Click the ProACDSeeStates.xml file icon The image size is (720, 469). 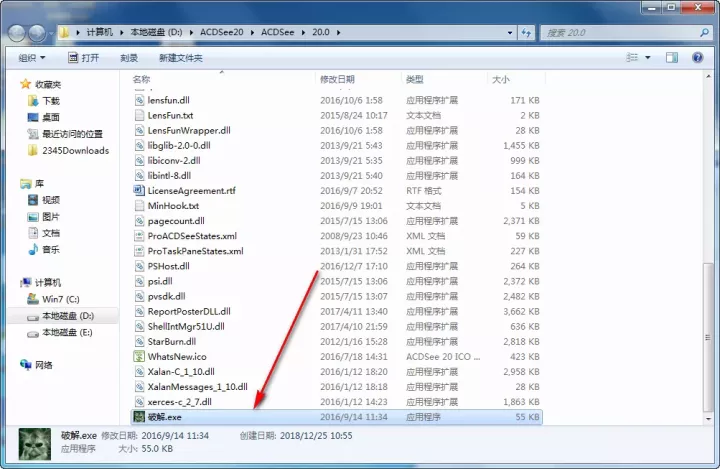tap(140, 236)
